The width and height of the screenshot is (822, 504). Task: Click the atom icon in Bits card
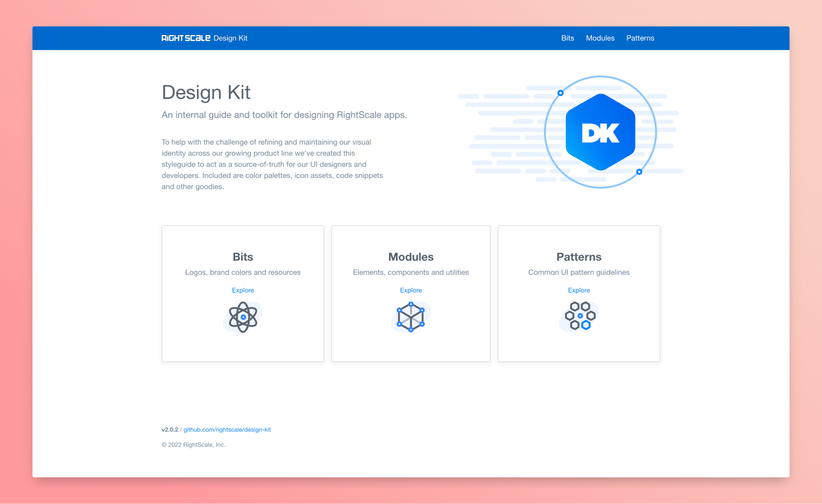243,317
